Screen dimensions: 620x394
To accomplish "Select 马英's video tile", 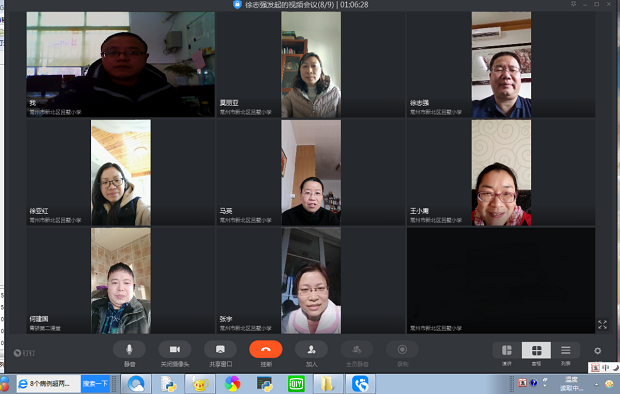I will (310, 172).
